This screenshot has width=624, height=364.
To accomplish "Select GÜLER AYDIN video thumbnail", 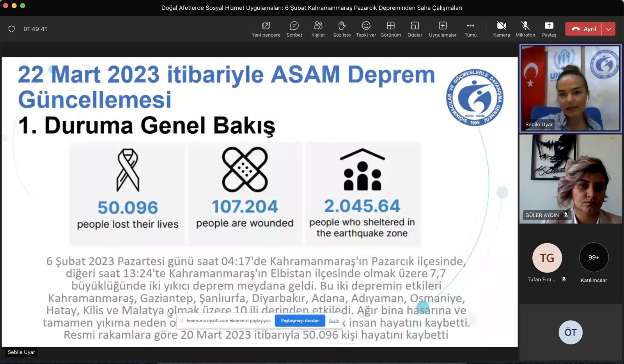I will (x=570, y=179).
